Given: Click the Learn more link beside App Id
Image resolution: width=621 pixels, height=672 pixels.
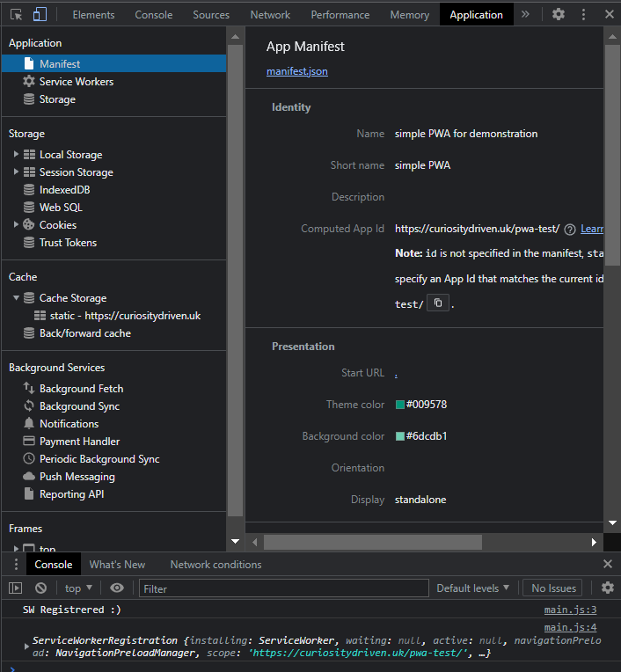Looking at the screenshot, I should pos(592,229).
